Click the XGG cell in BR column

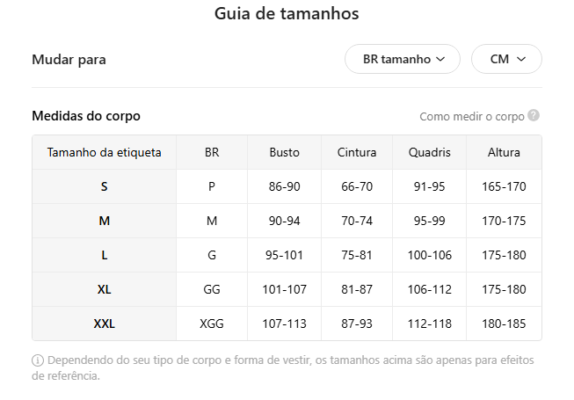(212, 324)
